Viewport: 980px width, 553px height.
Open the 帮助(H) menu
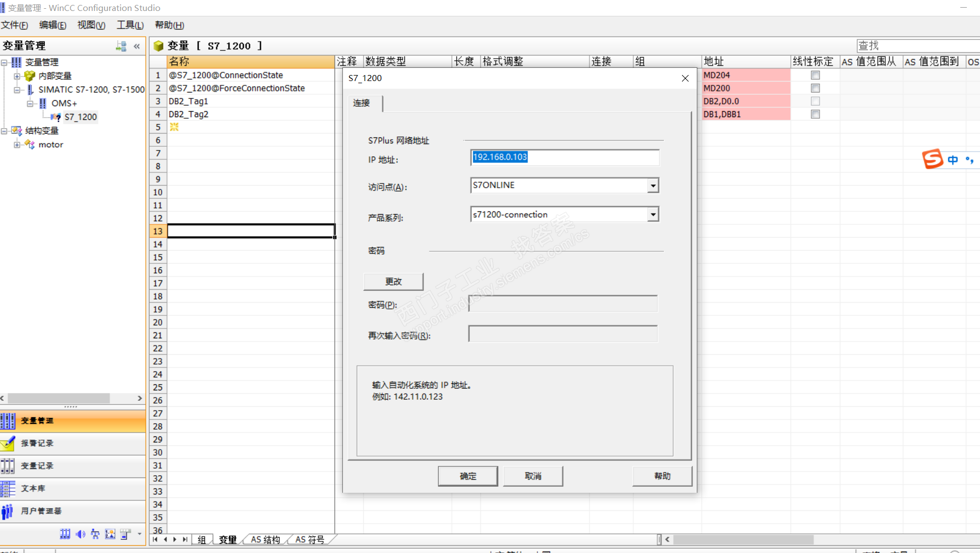(169, 25)
